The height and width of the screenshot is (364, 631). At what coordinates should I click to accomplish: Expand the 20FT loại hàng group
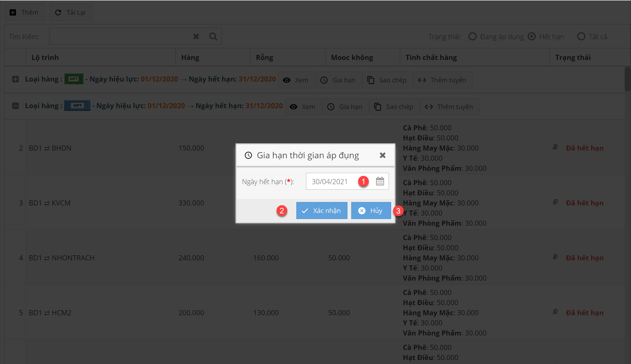coord(15,79)
